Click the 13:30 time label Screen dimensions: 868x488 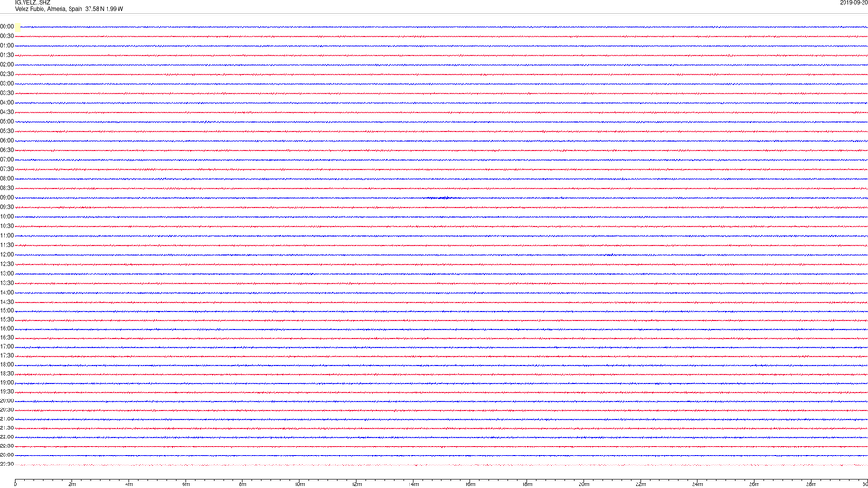(6, 283)
